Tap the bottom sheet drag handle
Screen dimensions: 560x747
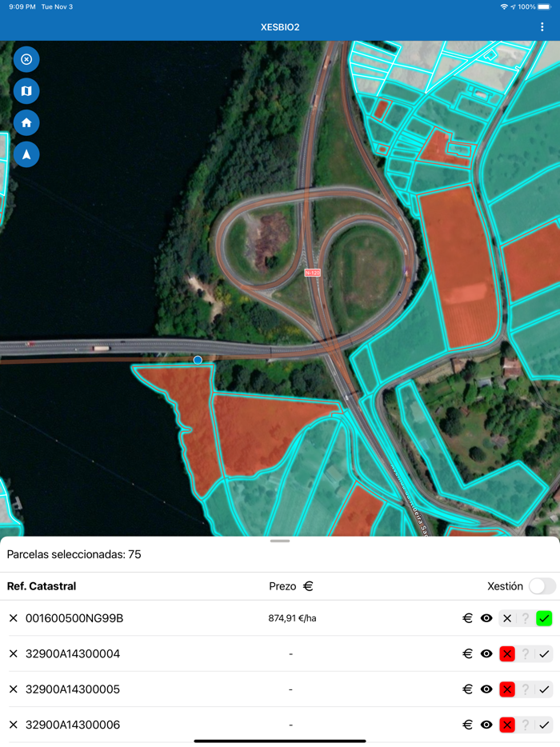tap(280, 541)
